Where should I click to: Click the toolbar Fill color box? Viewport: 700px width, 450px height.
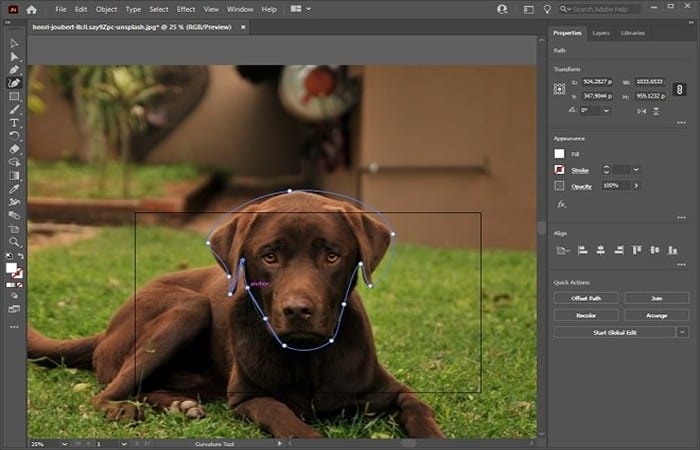point(11,268)
